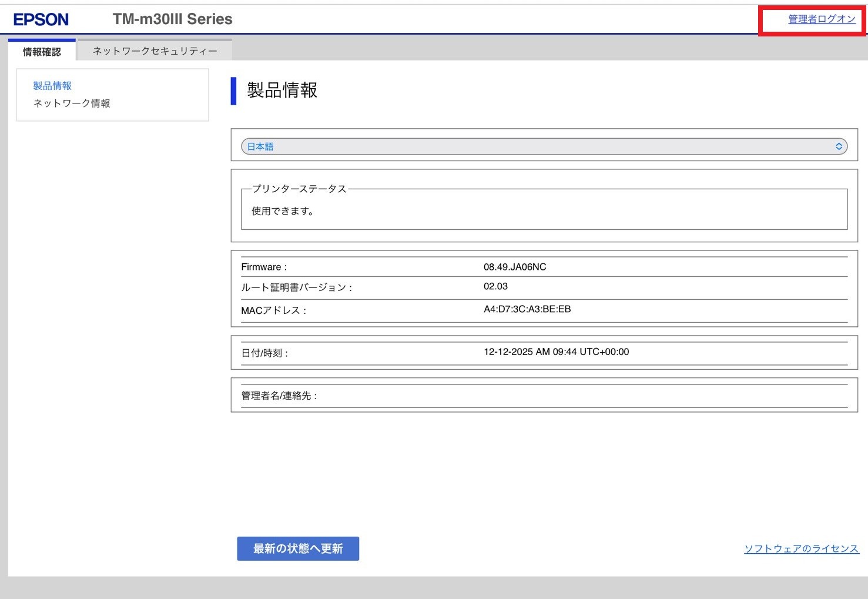
Task: Click the Firmware version value 08.49.JA06NC
Action: click(x=515, y=267)
